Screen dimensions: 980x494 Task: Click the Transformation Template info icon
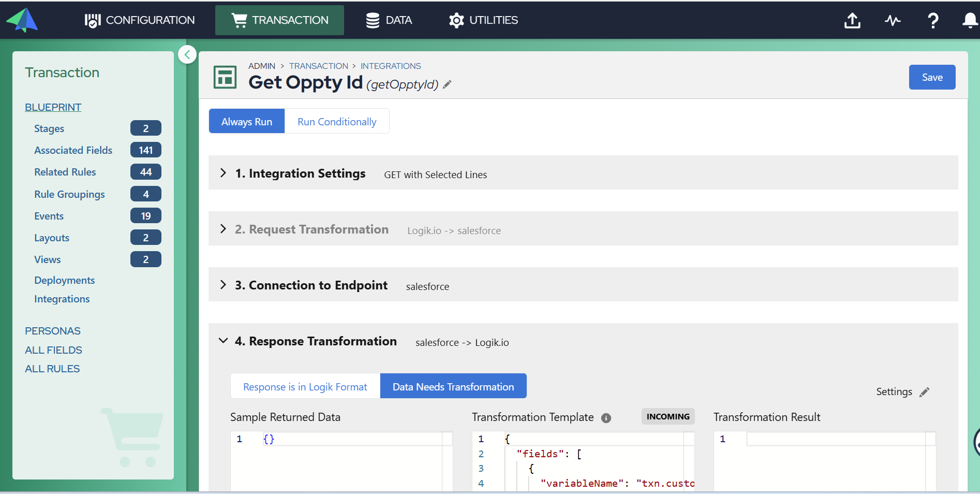coord(606,418)
